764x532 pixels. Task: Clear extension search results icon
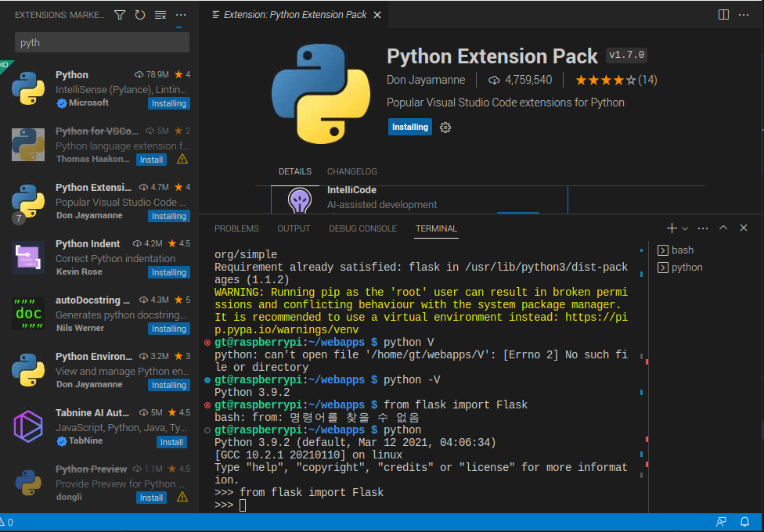click(x=160, y=15)
